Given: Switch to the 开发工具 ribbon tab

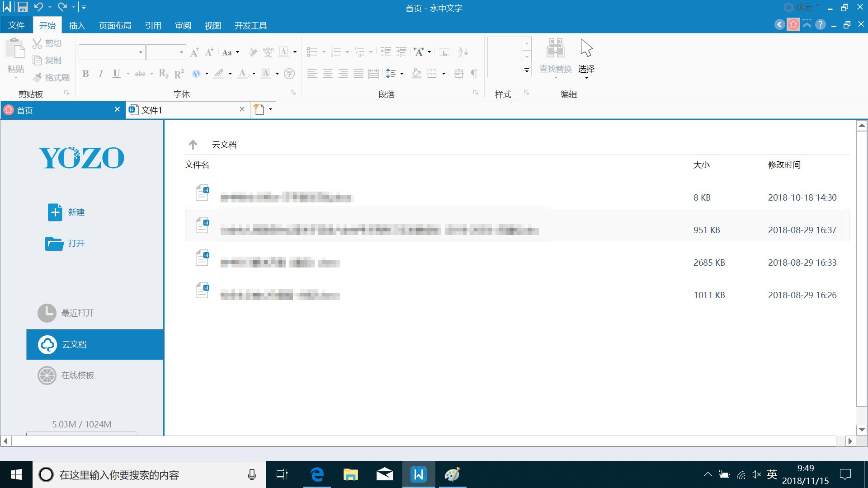Looking at the screenshot, I should (251, 25).
